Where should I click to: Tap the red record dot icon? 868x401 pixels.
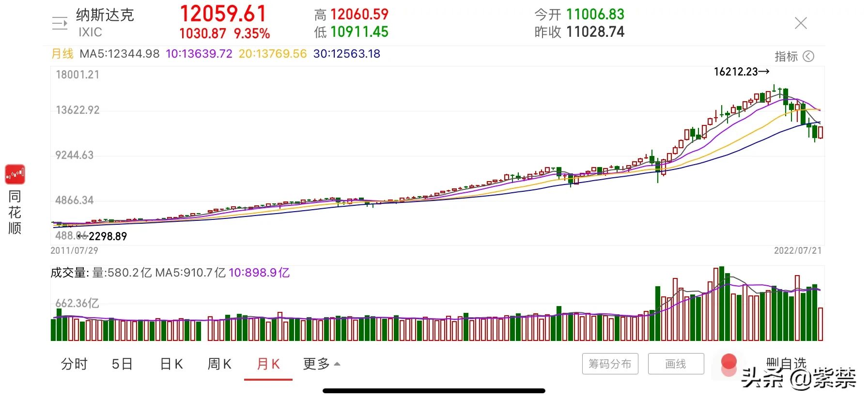(728, 364)
